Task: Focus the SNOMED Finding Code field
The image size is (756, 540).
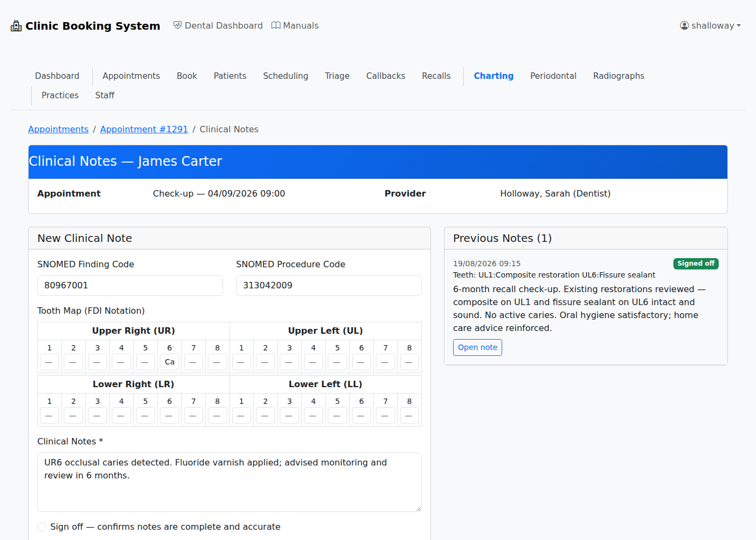Action: (x=130, y=286)
